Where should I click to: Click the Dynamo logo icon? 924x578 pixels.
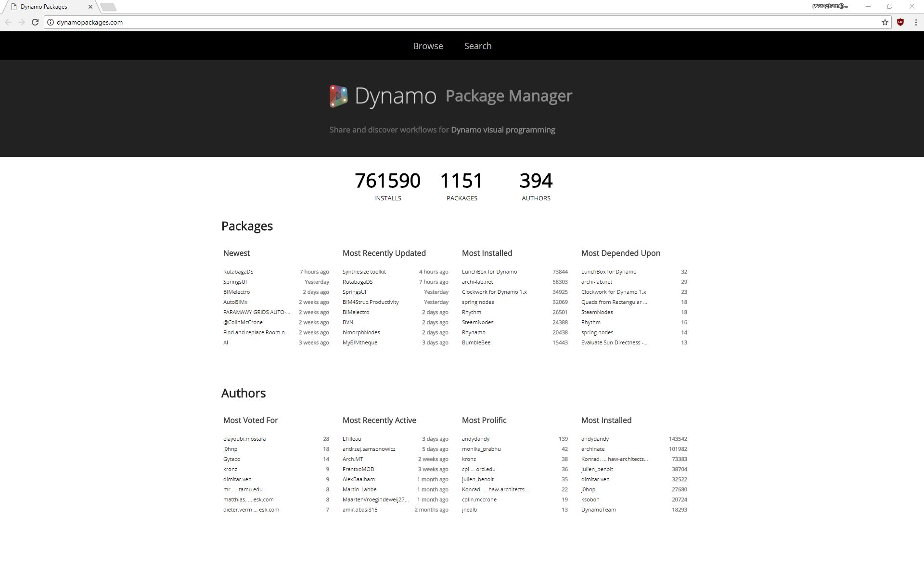coord(338,96)
